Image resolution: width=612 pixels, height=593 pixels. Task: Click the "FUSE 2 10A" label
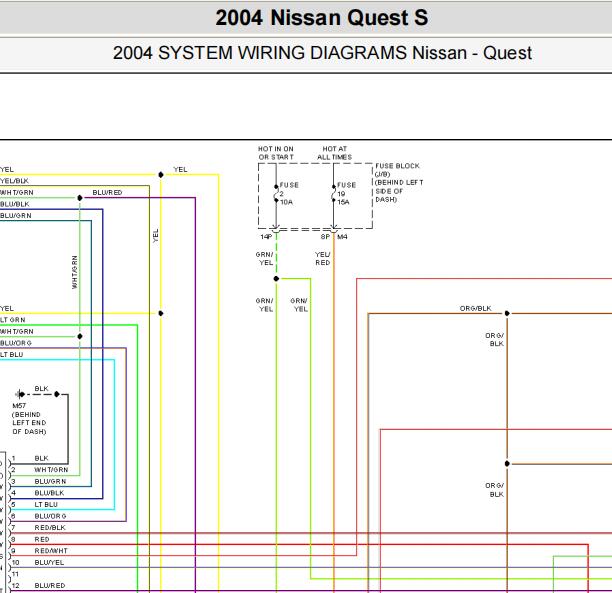pos(289,193)
